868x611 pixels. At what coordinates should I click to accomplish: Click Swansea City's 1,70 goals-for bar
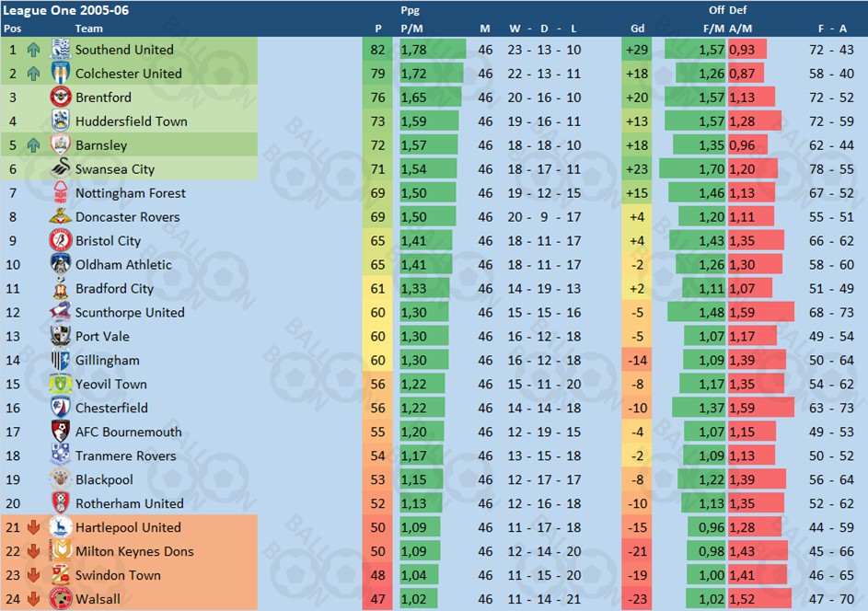pos(692,169)
